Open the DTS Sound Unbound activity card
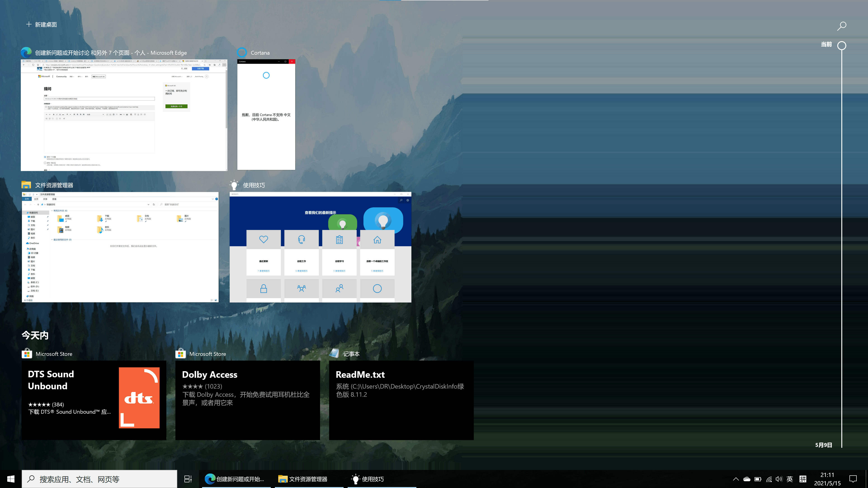 click(94, 400)
